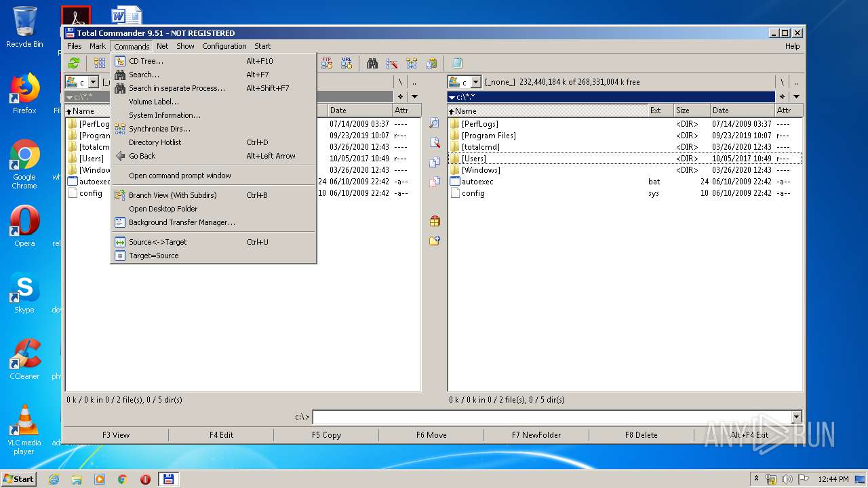This screenshot has height=488, width=868.
Task: Click the Copy icon in middle bar
Action: click(435, 163)
